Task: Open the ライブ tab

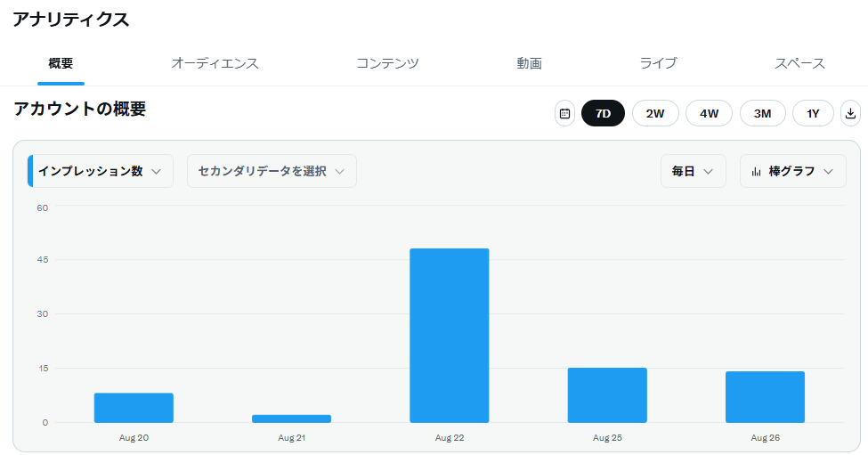Action: point(658,63)
